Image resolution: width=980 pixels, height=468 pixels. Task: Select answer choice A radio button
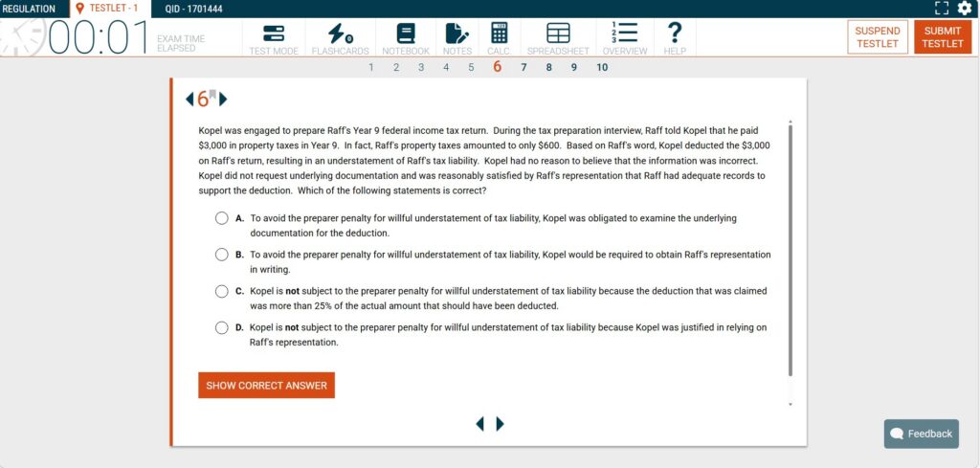221,218
